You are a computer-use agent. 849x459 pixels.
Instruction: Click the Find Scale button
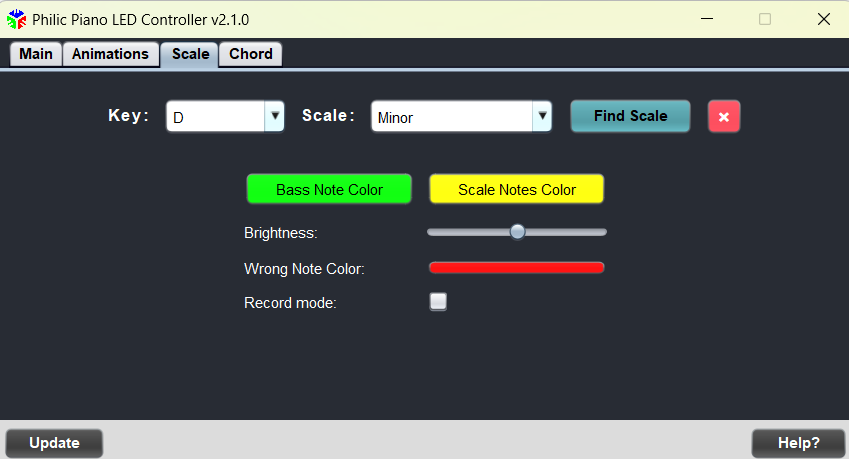[630, 116]
